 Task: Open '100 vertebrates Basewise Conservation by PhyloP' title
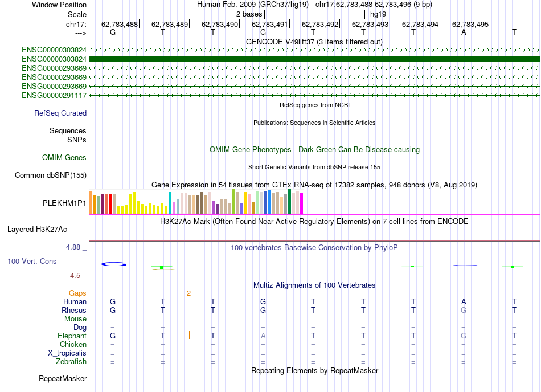[x=314, y=247]
